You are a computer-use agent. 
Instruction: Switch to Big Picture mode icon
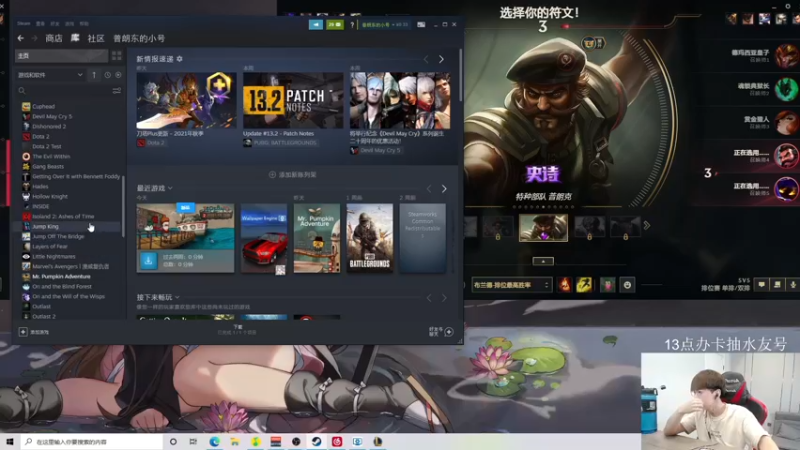(x=421, y=24)
